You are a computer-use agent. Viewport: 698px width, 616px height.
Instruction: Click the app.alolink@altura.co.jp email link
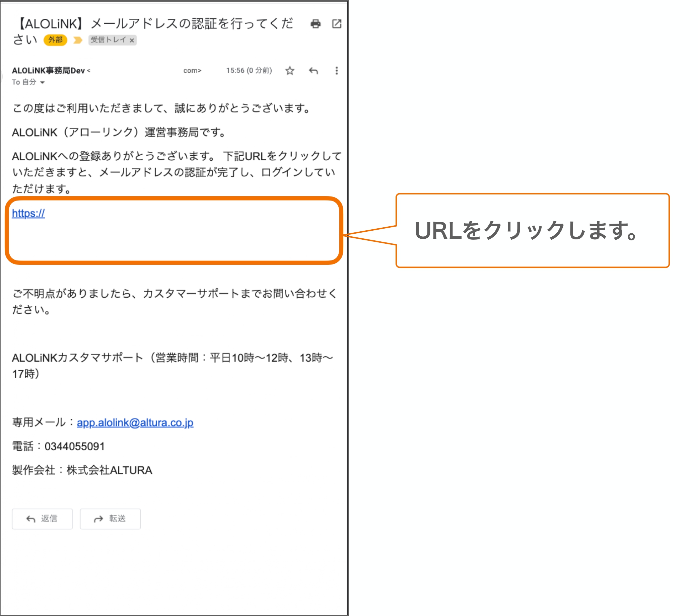coord(135,422)
